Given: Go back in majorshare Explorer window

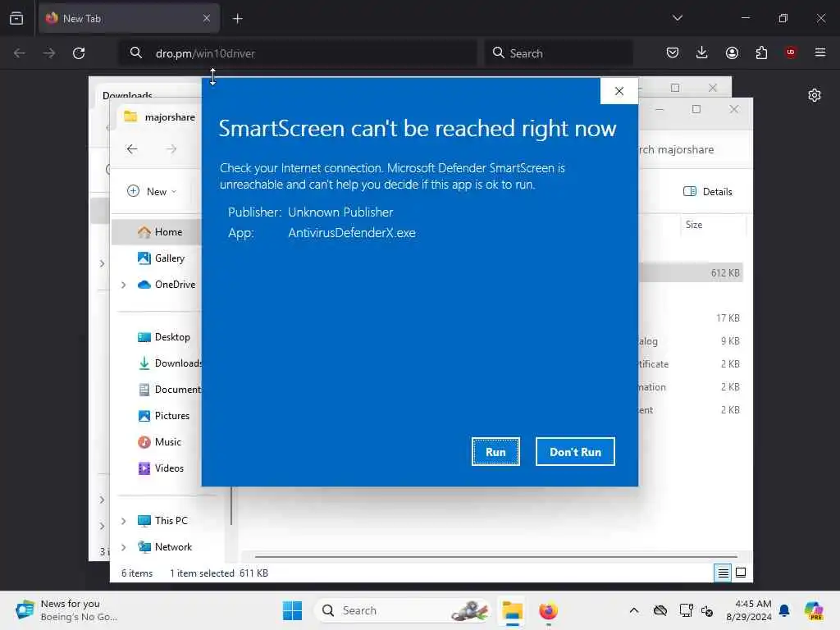Looking at the screenshot, I should [x=132, y=149].
